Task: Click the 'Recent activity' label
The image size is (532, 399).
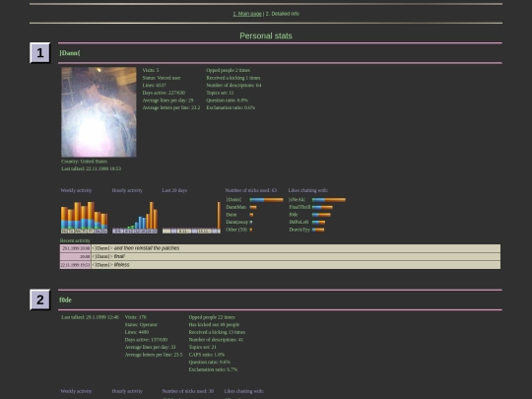Action: (x=75, y=240)
